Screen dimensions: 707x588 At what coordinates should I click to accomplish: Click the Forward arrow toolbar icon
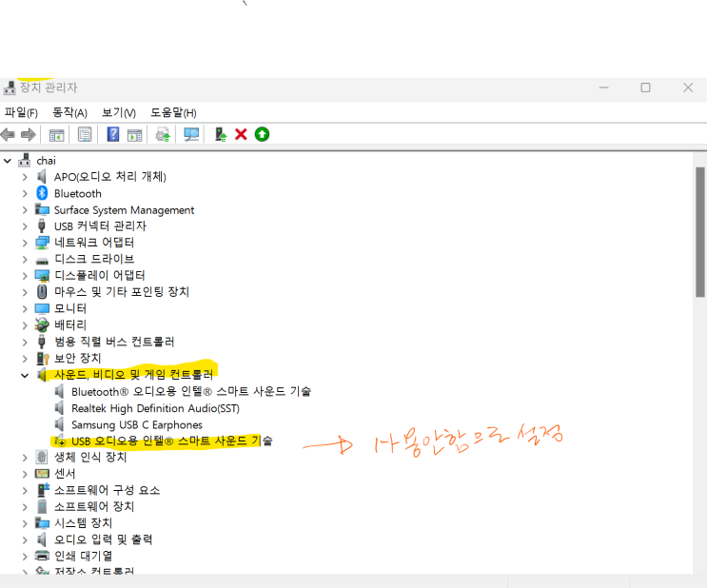(x=29, y=134)
